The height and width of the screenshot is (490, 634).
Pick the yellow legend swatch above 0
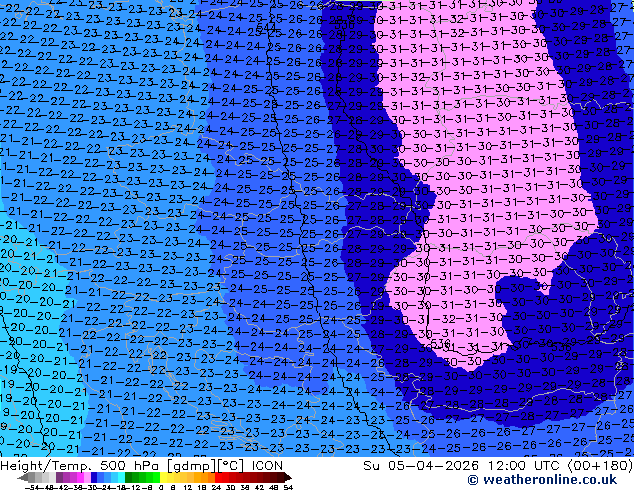163,478
